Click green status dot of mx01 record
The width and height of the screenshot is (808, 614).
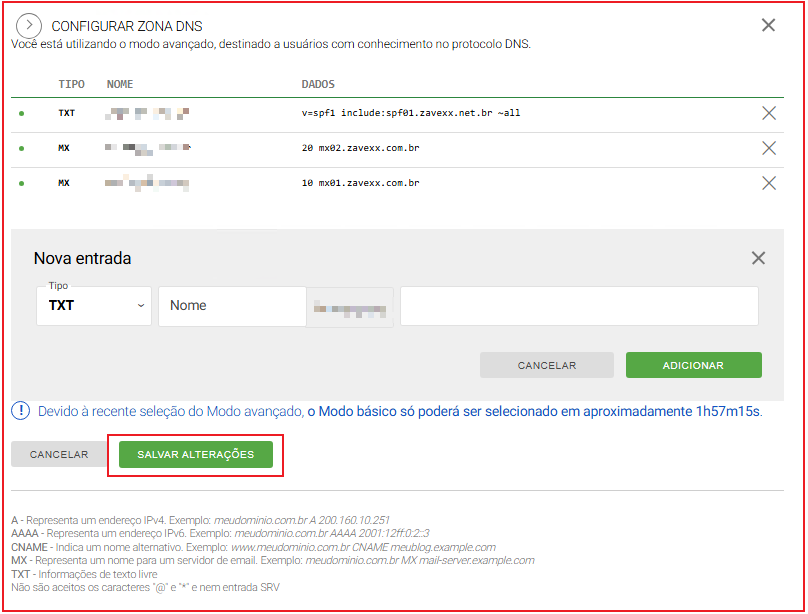click(21, 184)
